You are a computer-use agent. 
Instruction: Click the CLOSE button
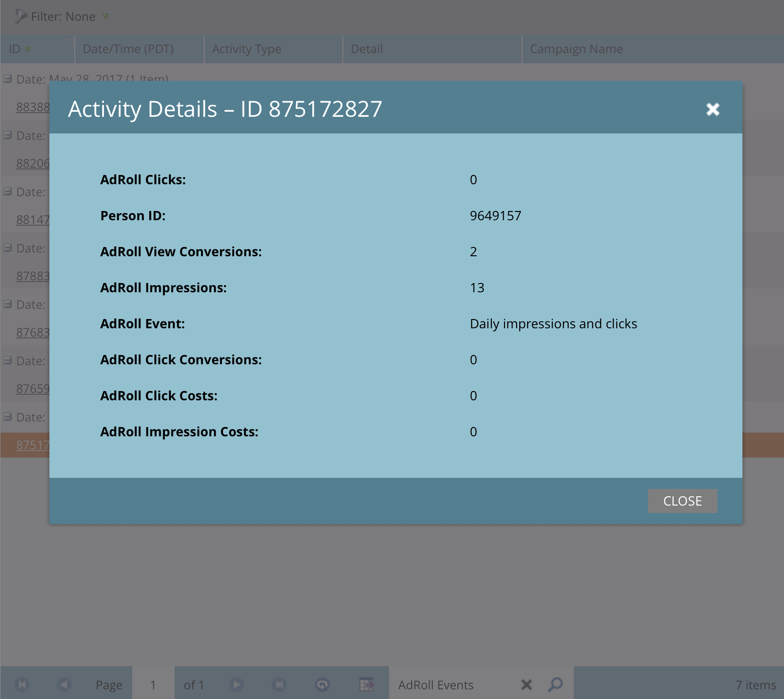coord(682,501)
